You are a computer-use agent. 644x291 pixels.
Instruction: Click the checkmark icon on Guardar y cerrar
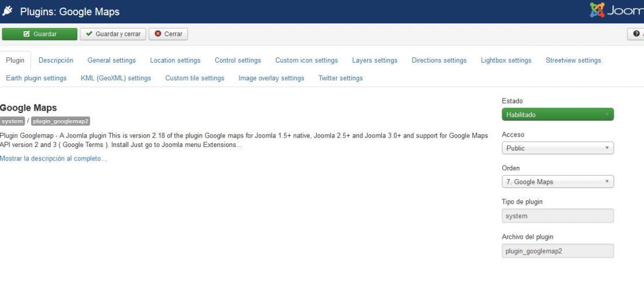(89, 34)
